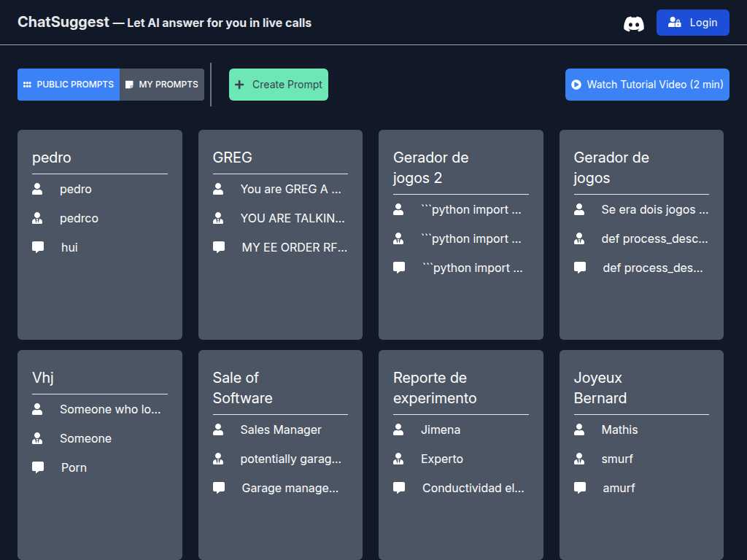This screenshot has width=747, height=560.
Task: Select the 'Mathis' text
Action: coord(620,430)
